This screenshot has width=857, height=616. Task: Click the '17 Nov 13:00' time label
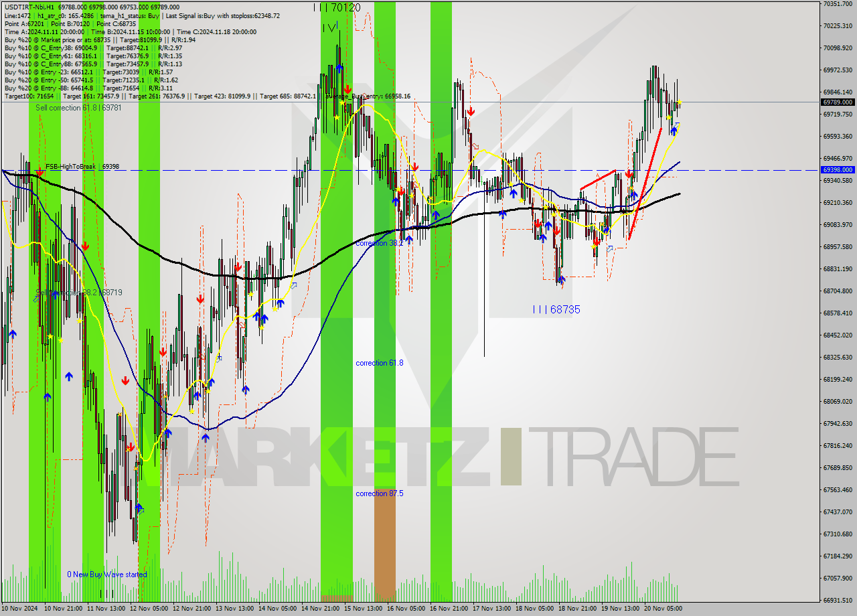[491, 609]
